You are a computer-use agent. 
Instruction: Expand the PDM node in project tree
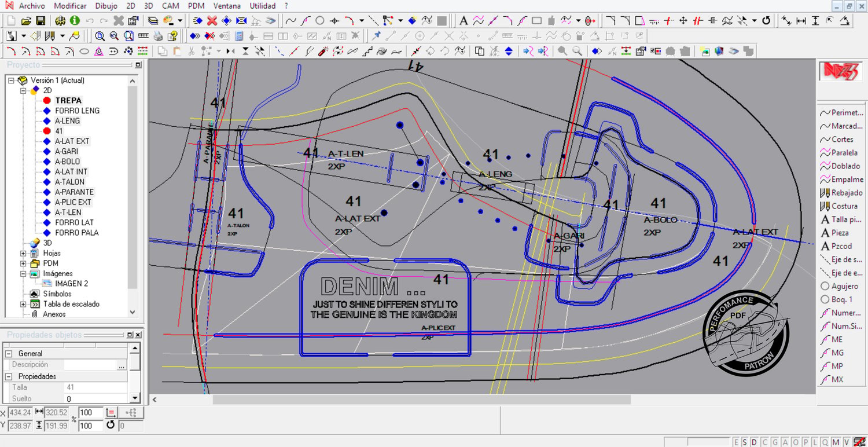[24, 263]
